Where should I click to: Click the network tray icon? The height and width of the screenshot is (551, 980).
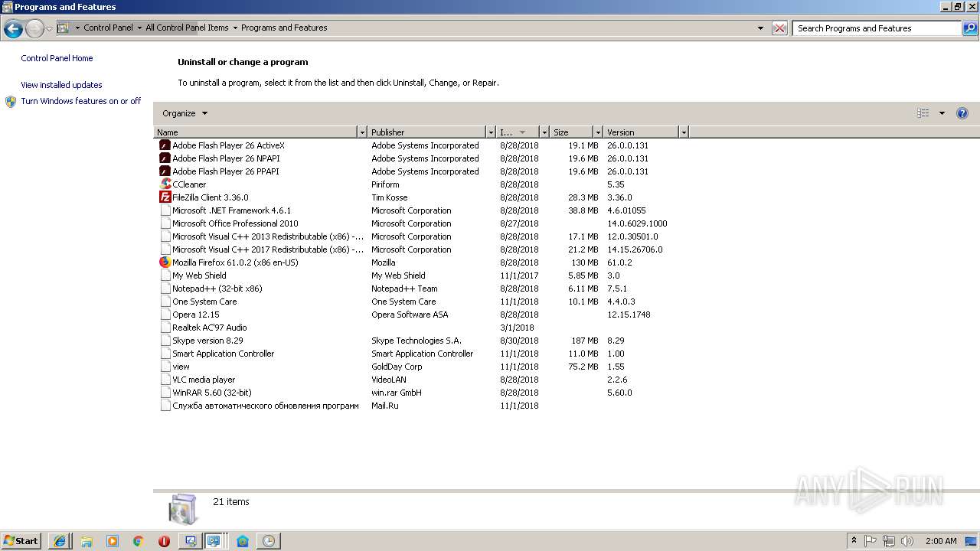pyautogui.click(x=889, y=541)
